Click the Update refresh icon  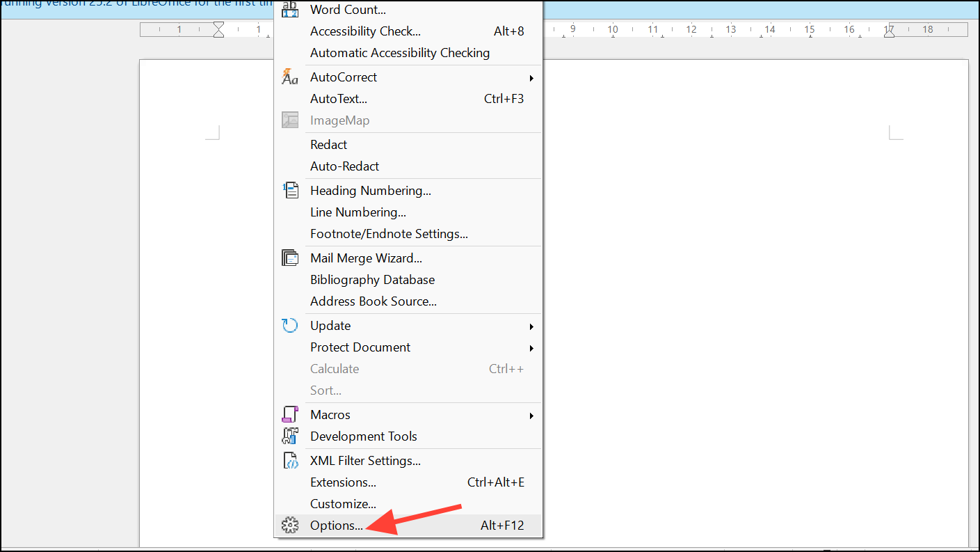tap(290, 324)
